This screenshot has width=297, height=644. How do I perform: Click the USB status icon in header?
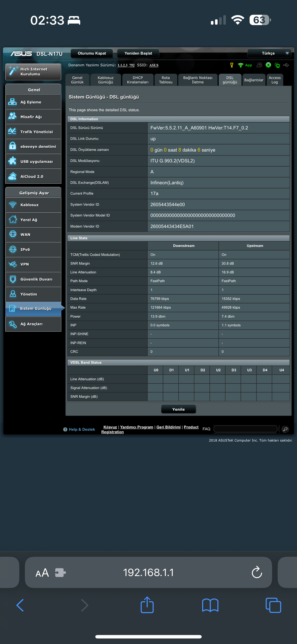[x=286, y=65]
